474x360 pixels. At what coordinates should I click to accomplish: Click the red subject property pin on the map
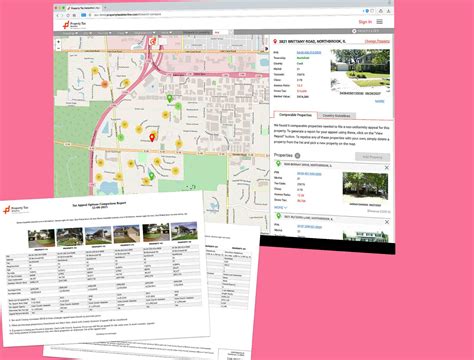(152, 137)
